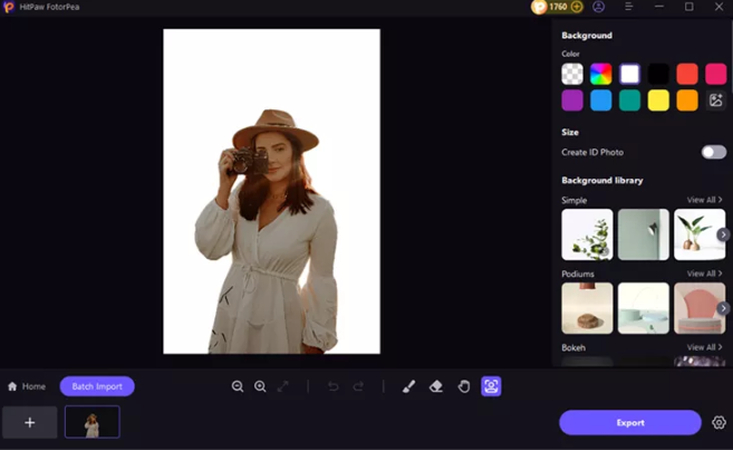Expand View All for Podiums backgrounds
This screenshot has height=450, width=733.
tap(704, 273)
